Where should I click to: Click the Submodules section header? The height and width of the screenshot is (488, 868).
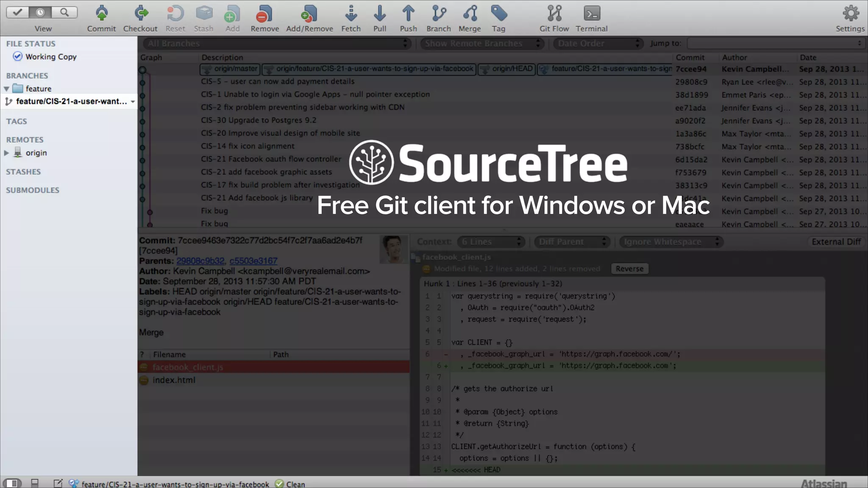tap(33, 191)
